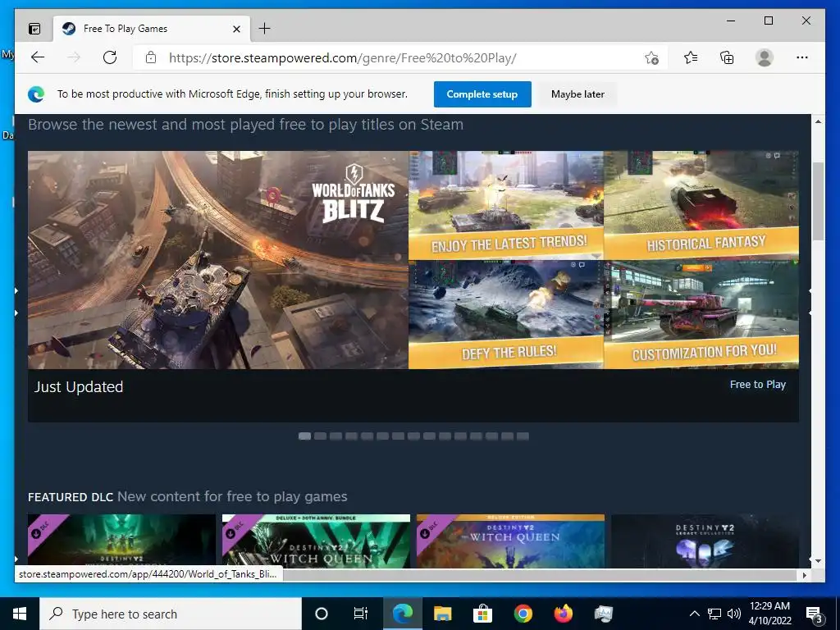The image size is (840, 630).
Task: Go back to the previous page
Action: (x=38, y=57)
